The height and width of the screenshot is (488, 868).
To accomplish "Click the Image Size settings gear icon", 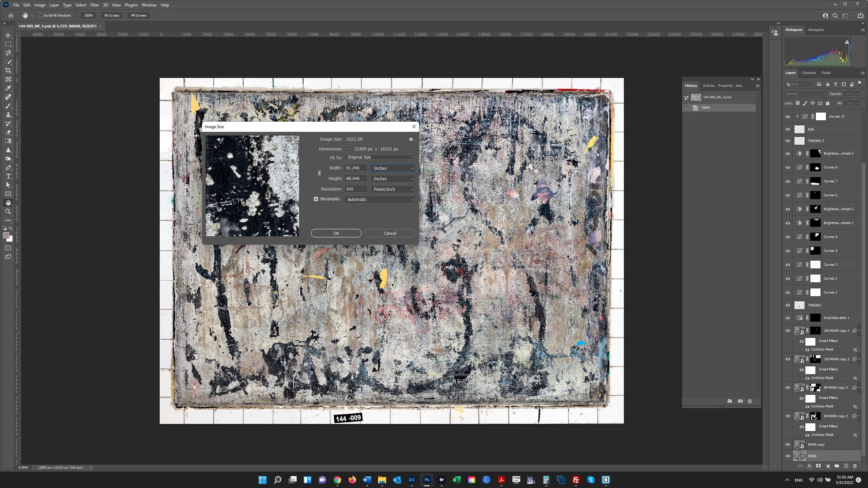I will [x=411, y=139].
